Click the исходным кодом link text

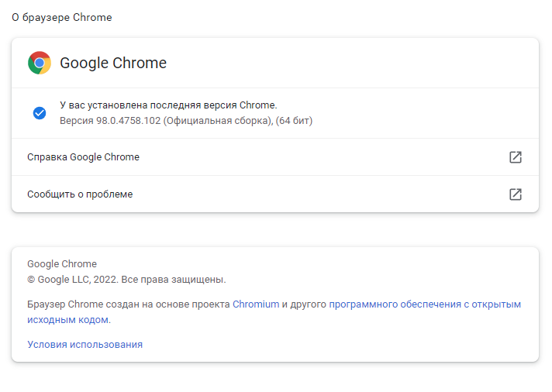coord(67,320)
